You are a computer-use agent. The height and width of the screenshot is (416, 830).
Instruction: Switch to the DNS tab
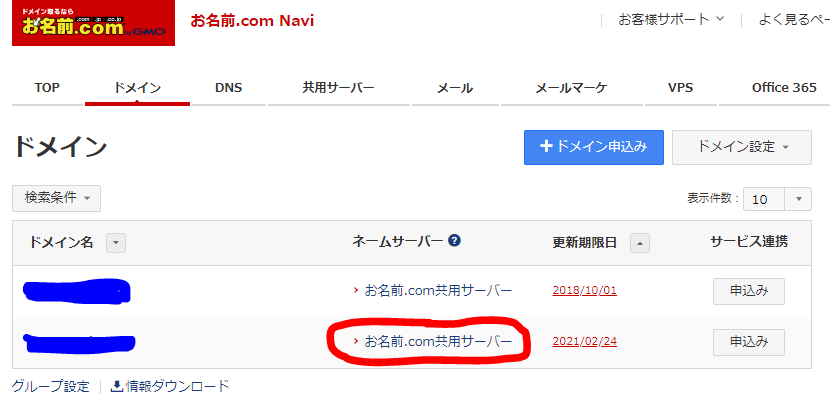(228, 88)
